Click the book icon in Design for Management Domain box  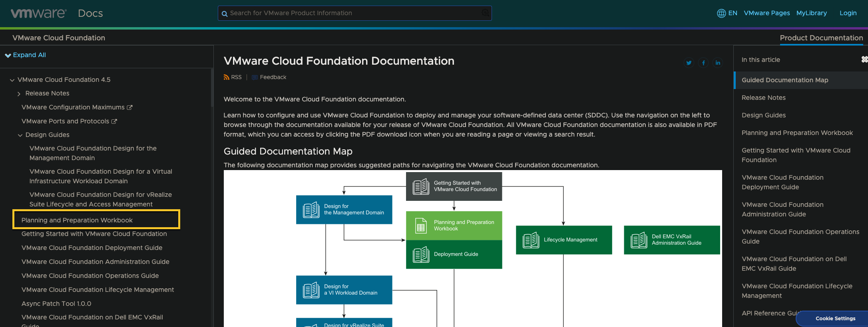tap(311, 210)
